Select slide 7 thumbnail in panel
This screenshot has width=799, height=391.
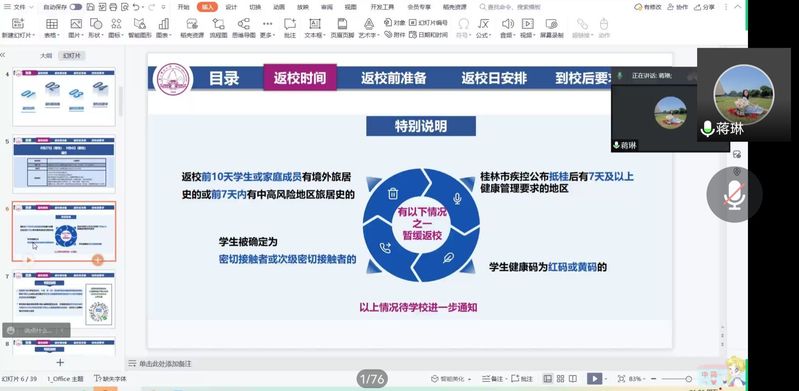click(x=64, y=300)
